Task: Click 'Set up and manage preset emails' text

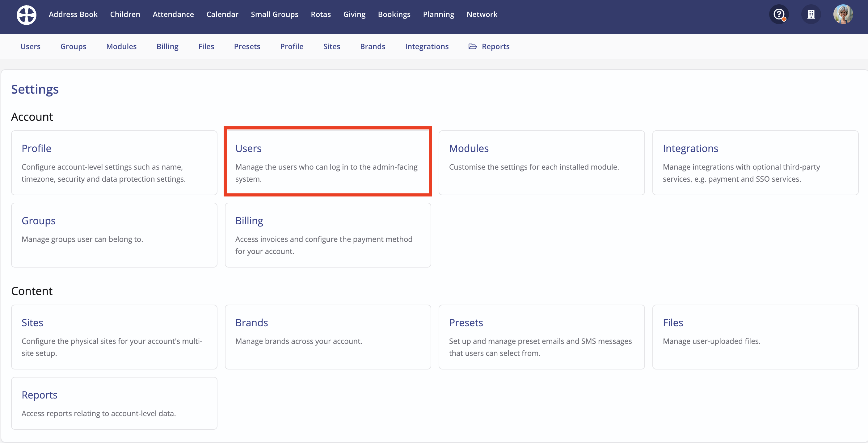Action: point(540,347)
